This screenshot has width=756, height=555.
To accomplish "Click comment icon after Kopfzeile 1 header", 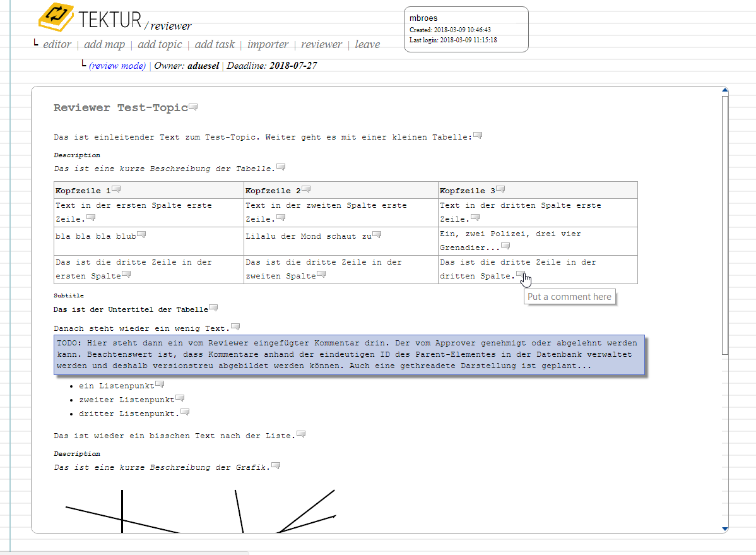I will tap(116, 189).
